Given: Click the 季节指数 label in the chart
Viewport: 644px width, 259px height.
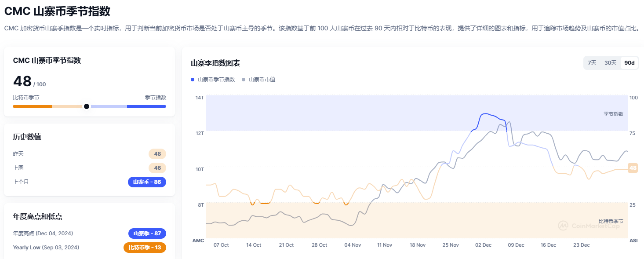Looking at the screenshot, I should pos(613,113).
